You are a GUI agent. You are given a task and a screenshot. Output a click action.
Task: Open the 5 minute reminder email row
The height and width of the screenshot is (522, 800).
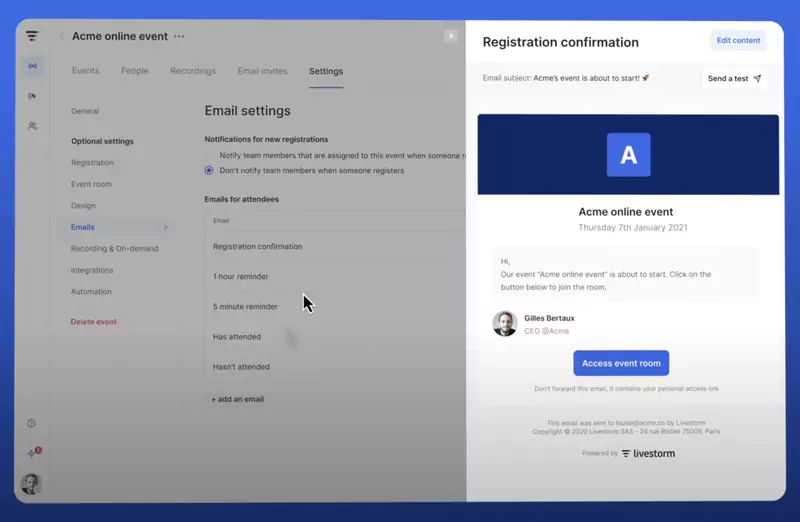(x=336, y=306)
